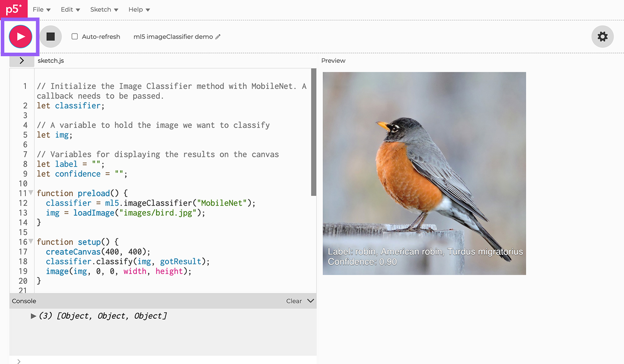Expand the console log of three Objects
This screenshot has height=364, width=624.
click(34, 316)
